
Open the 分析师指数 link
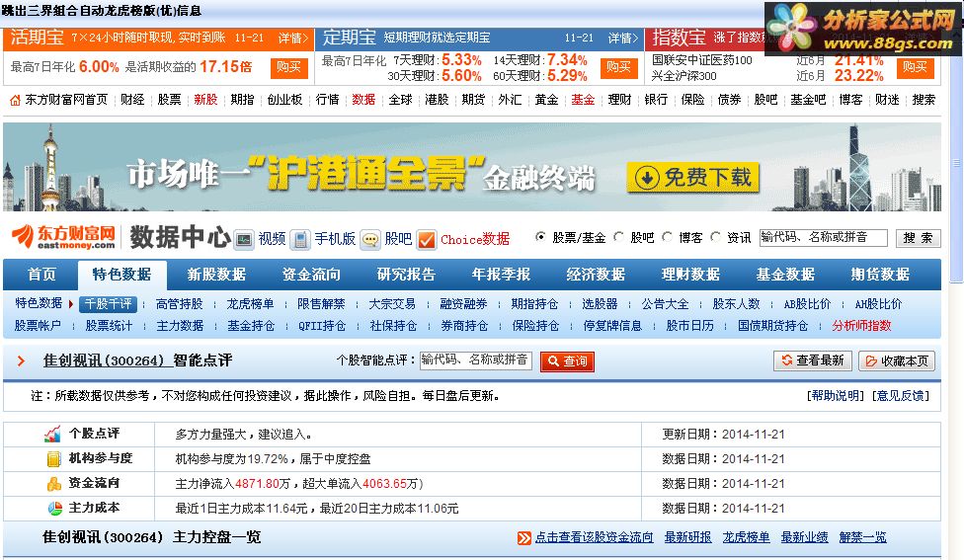861,326
